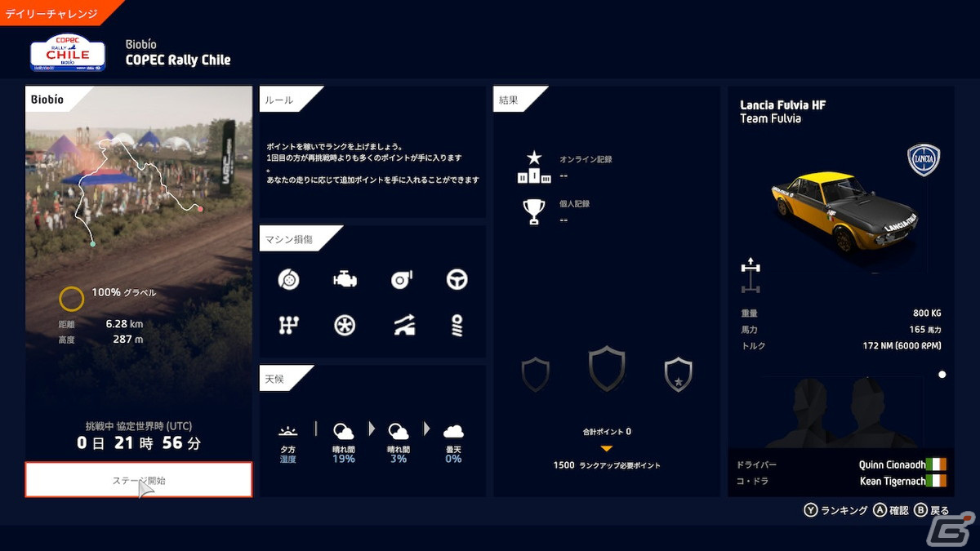The image size is (980, 551).
Task: Click the Irish flag beside Kean Tigernach
Action: (x=936, y=481)
